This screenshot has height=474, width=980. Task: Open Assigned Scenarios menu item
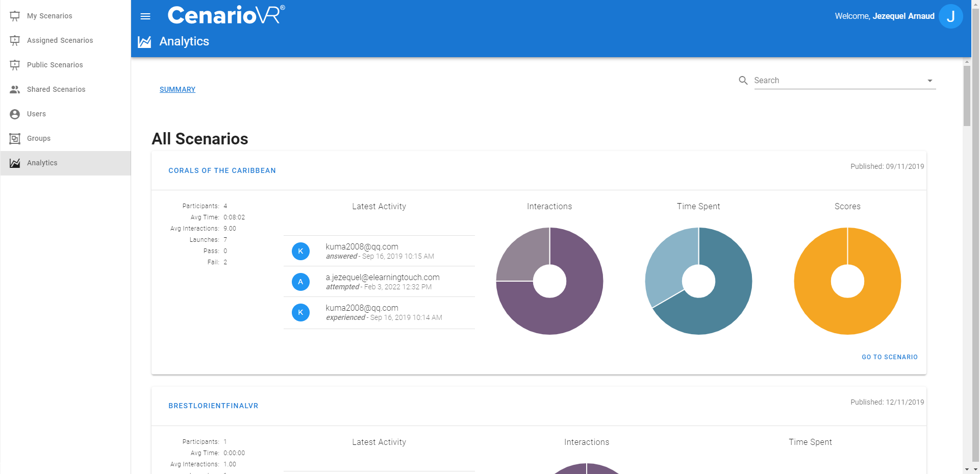65,40
